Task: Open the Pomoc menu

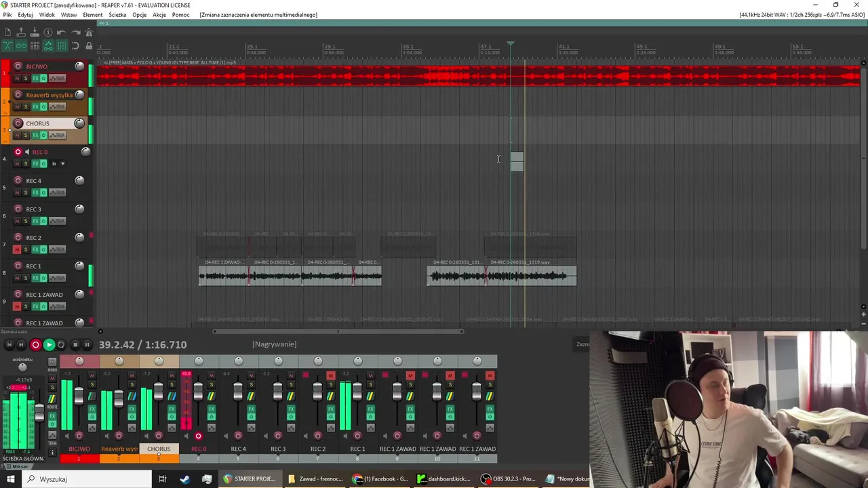Action: pos(180,15)
